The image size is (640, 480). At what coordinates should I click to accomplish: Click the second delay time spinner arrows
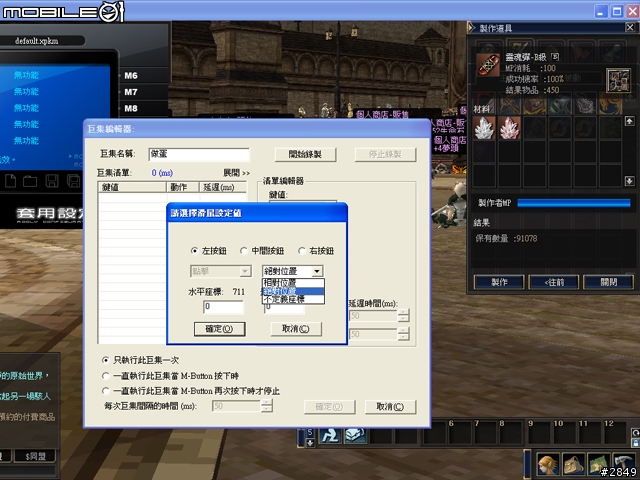tap(403, 334)
